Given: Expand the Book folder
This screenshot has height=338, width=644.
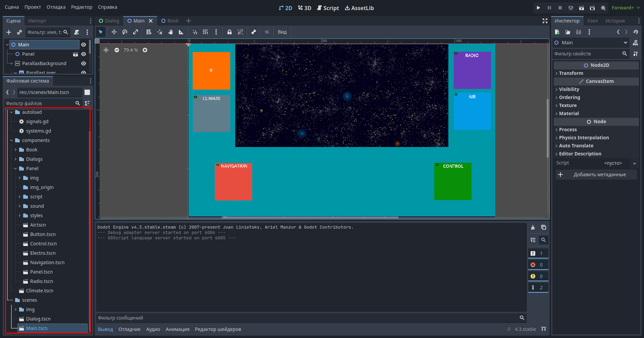Looking at the screenshot, I should [16, 150].
